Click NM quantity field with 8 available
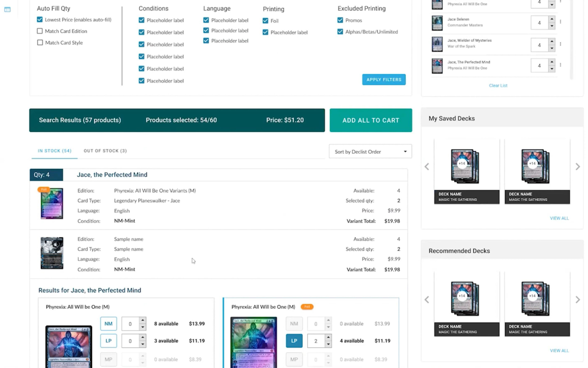Image resolution: width=588 pixels, height=368 pixels. pos(130,324)
